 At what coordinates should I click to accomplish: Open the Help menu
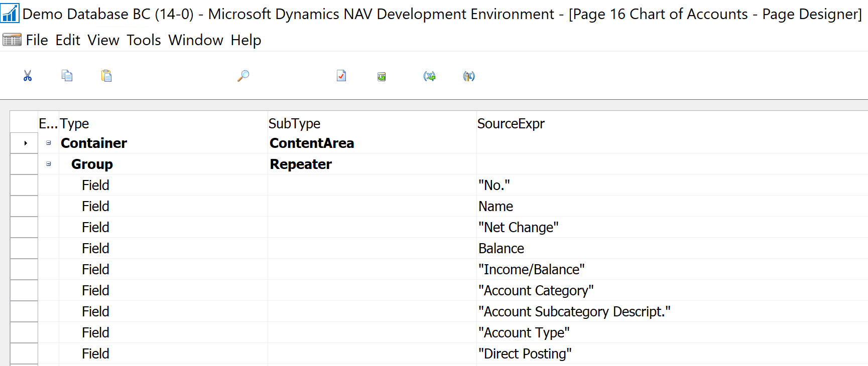coord(246,40)
